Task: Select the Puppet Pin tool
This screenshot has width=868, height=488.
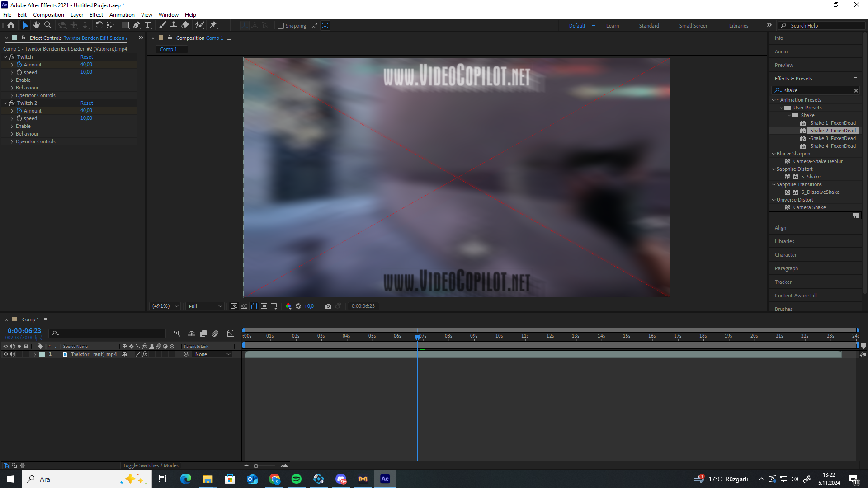Action: coord(213,26)
